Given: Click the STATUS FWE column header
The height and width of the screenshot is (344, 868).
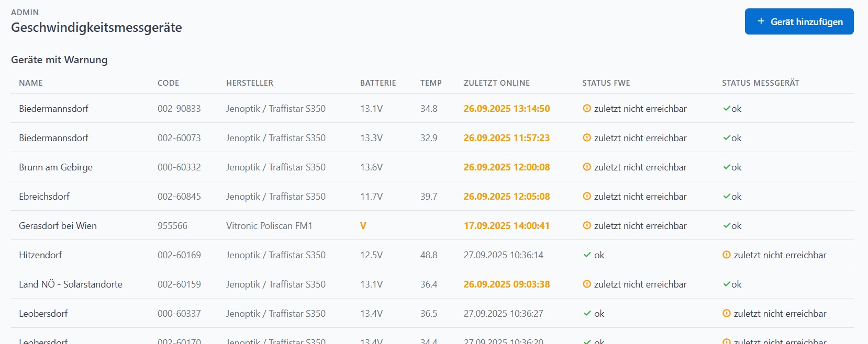Looking at the screenshot, I should (606, 83).
